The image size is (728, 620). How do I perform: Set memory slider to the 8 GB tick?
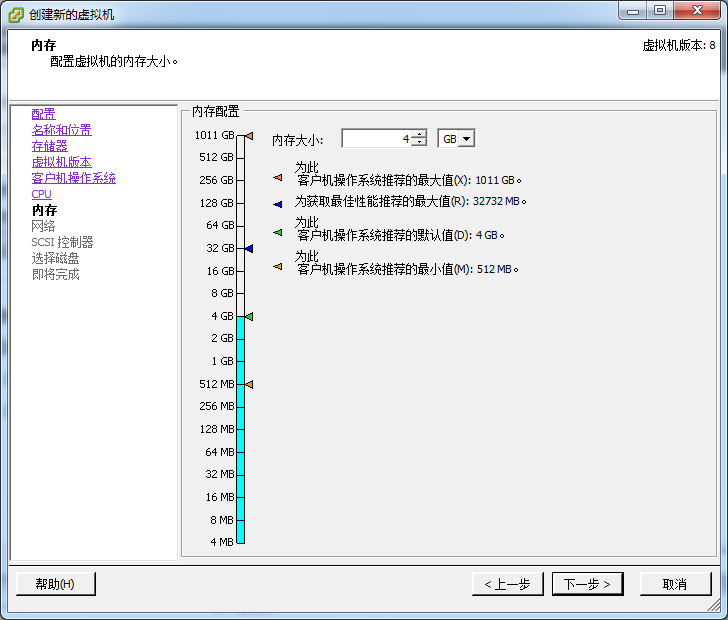240,294
